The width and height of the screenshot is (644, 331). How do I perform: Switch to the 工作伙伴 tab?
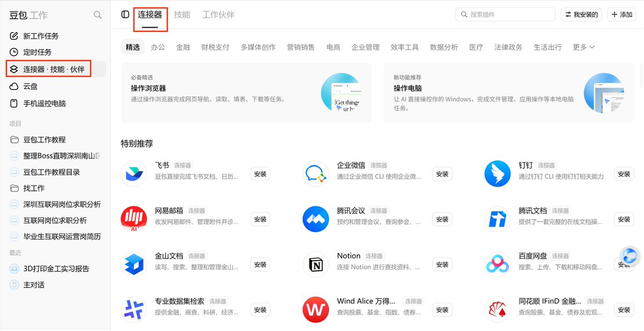218,15
